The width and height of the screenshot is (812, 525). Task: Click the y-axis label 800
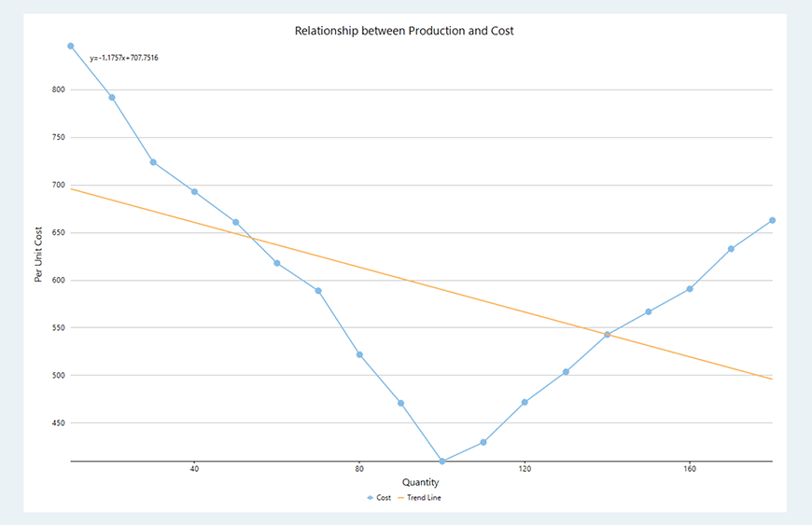(x=59, y=90)
